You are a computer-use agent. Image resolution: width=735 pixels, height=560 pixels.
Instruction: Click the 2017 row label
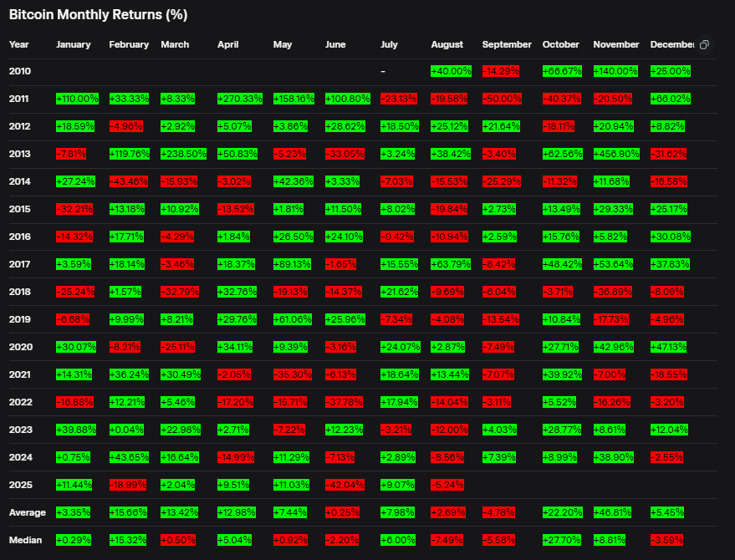pos(20,264)
